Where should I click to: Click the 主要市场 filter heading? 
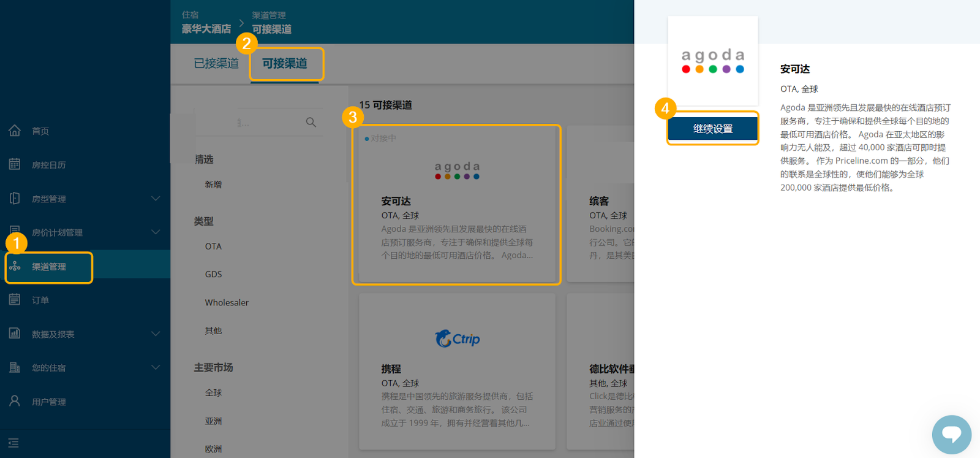213,367
